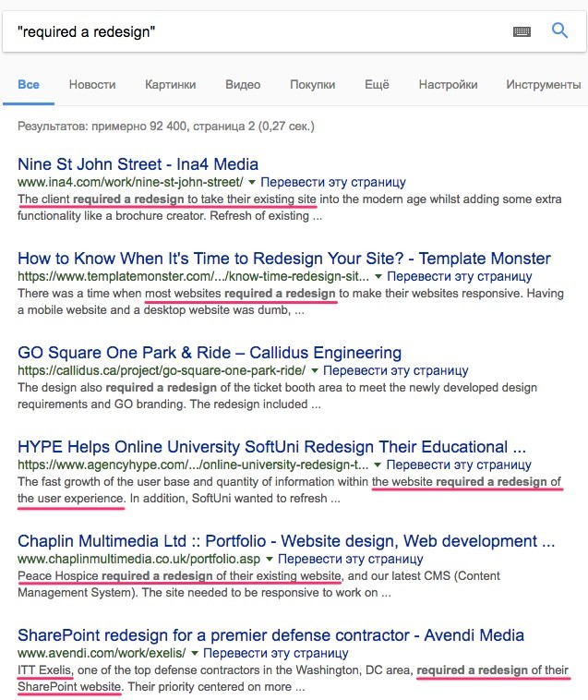588x700 pixels.
Task: Open Настройки menu
Action: 448,84
